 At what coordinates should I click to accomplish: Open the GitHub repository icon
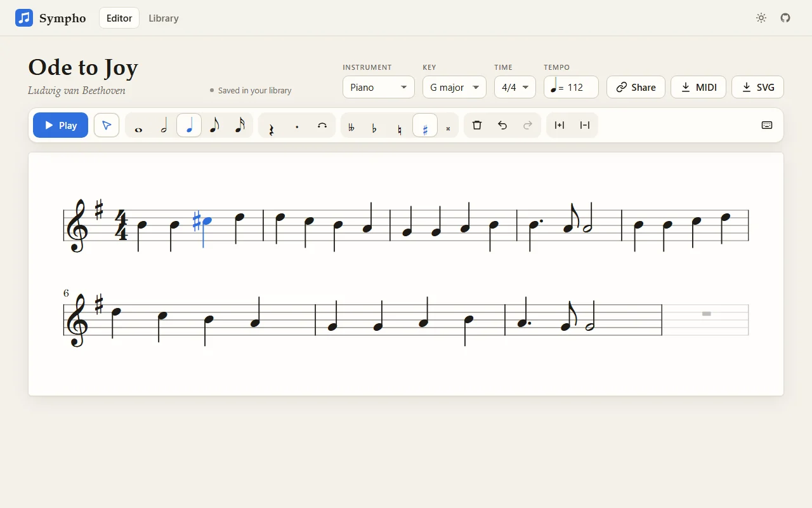coord(785,18)
